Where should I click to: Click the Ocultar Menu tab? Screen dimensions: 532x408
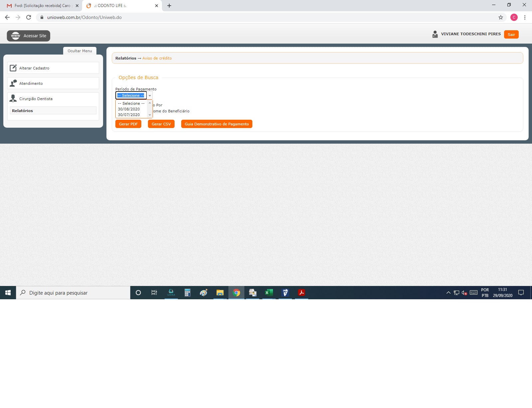click(x=80, y=51)
